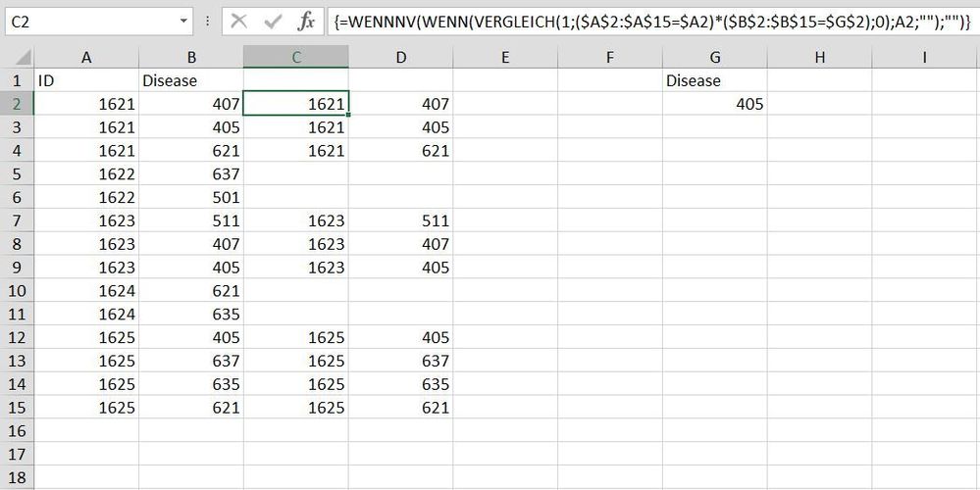
Task: Select cell B3 containing 405
Action: (x=191, y=127)
